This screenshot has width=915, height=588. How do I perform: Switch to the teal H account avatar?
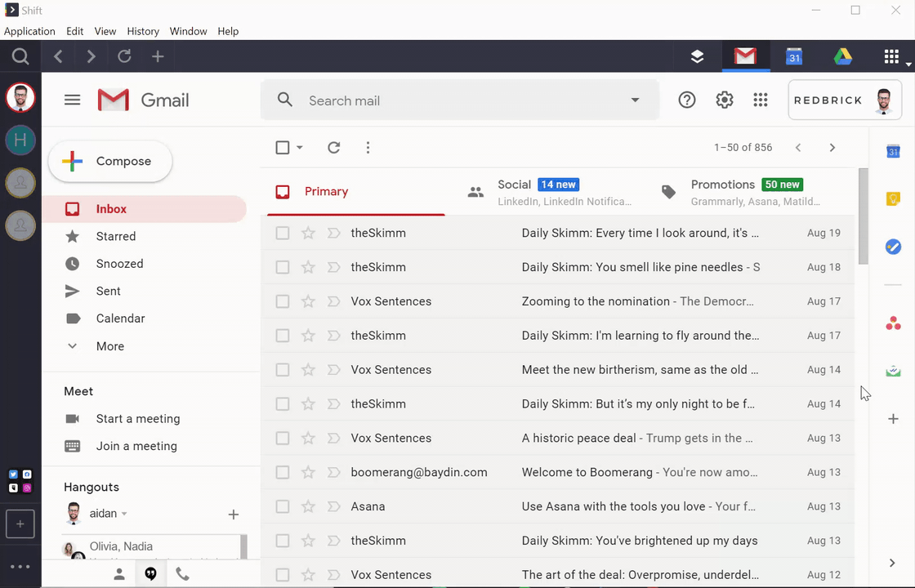(x=20, y=140)
